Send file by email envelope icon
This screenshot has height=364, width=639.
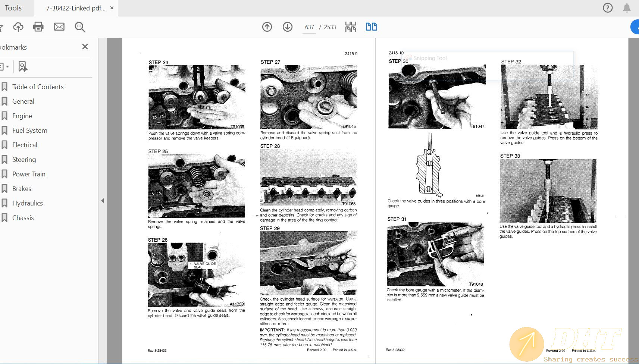point(59,27)
